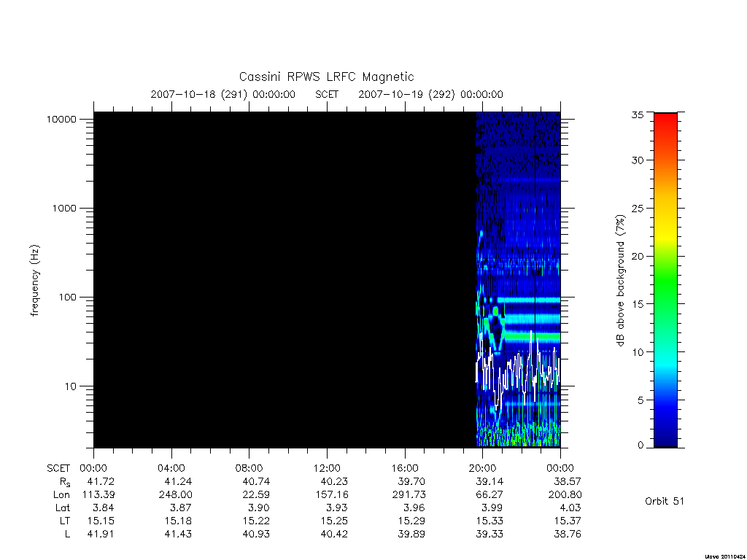Select end time 2007-10-19 (292) 00:00:00
Viewport: 747px width, 560px height.
430,94
